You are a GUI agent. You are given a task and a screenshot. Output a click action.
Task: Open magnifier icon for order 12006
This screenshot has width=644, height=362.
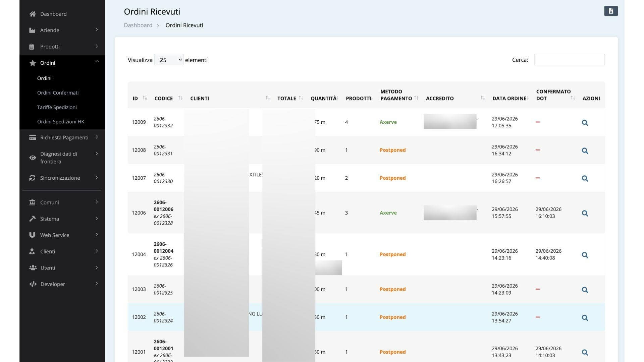tap(585, 213)
